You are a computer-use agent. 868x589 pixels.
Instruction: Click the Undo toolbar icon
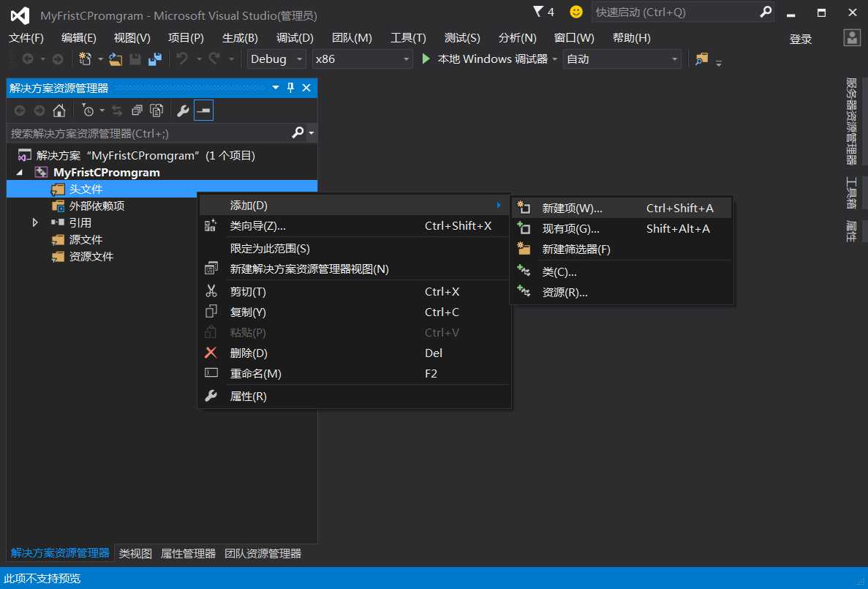182,59
